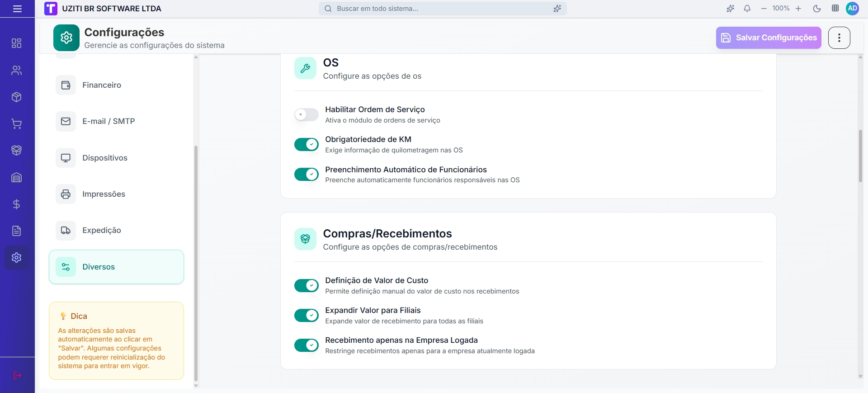Toggle Definição de Valor de Custo
868x393 pixels.
[x=307, y=285]
